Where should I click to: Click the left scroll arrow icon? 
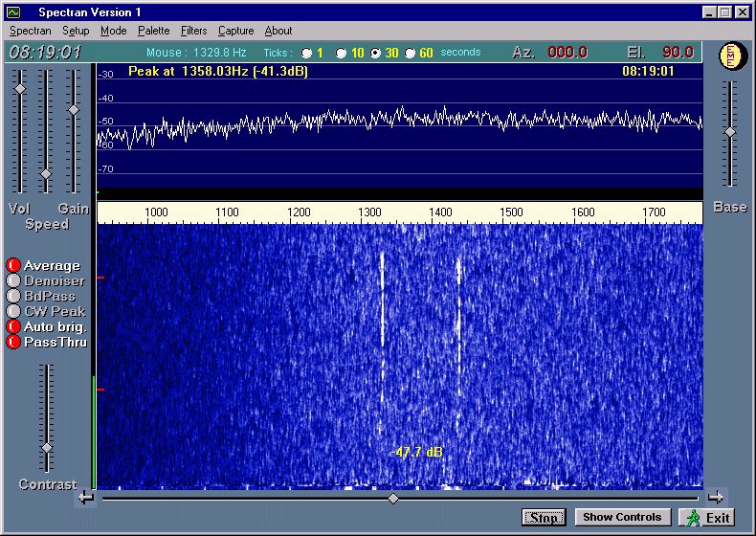click(x=87, y=497)
